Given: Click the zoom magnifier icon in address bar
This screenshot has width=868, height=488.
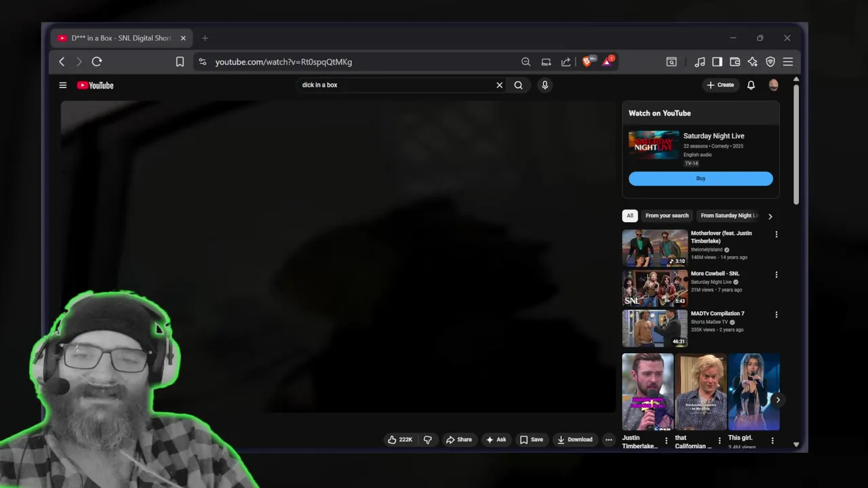Looking at the screenshot, I should point(526,62).
